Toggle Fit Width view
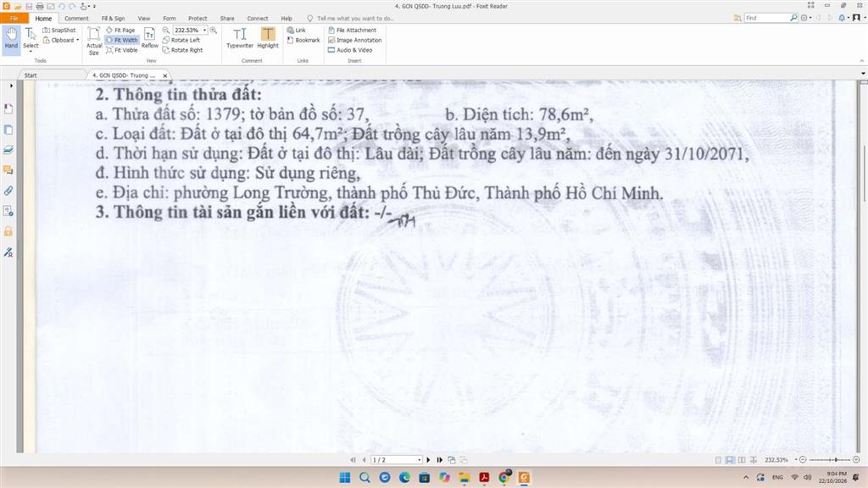Image resolution: width=868 pixels, height=488 pixels. [122, 41]
